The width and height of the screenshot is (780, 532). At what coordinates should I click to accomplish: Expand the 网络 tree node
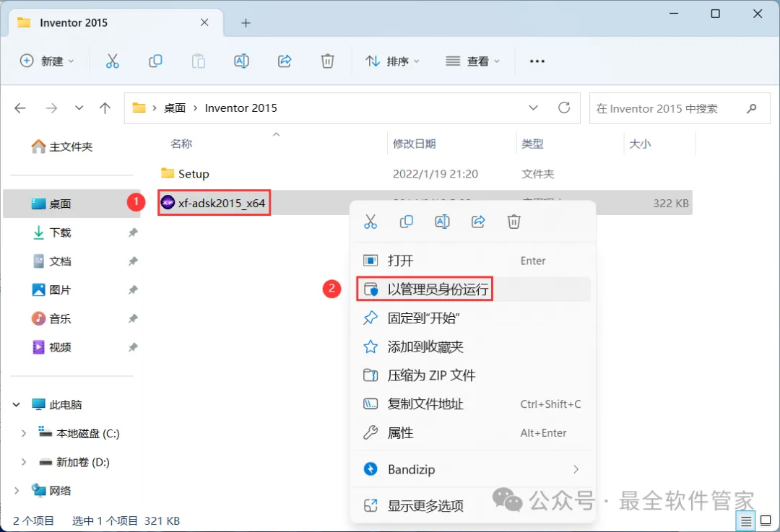(17, 492)
